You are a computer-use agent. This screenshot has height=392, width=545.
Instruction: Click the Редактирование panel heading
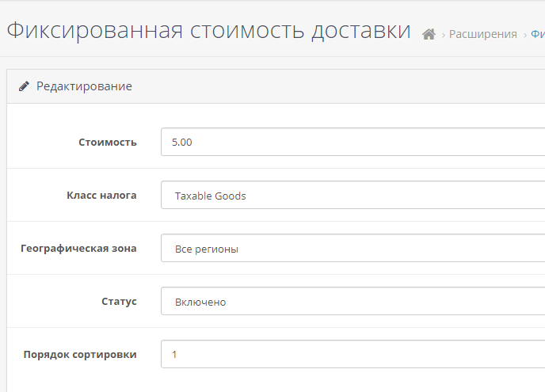point(84,86)
